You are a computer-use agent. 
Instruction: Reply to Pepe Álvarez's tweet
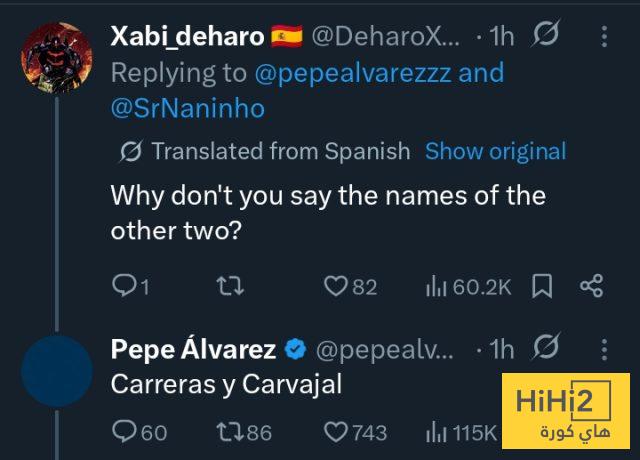click(123, 432)
